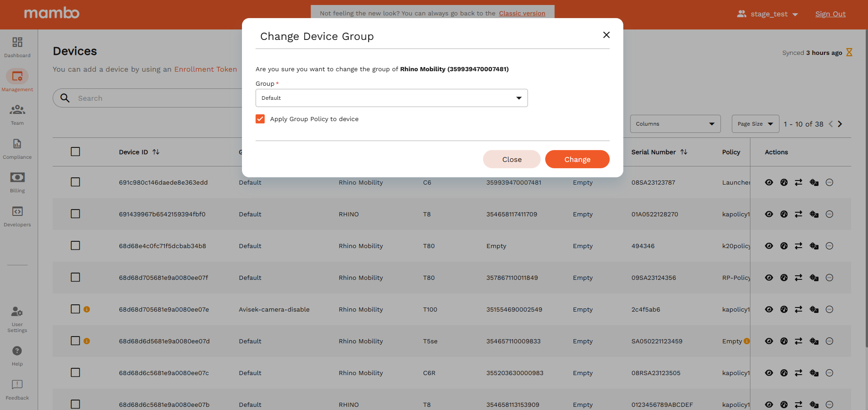Open the Group dropdown showing Default

391,98
